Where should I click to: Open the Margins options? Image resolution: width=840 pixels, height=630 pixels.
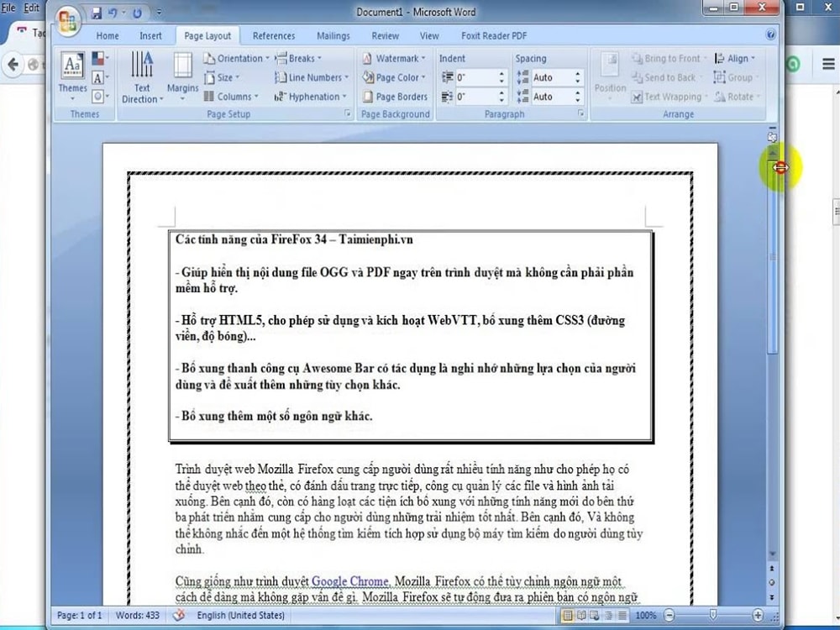[182, 76]
